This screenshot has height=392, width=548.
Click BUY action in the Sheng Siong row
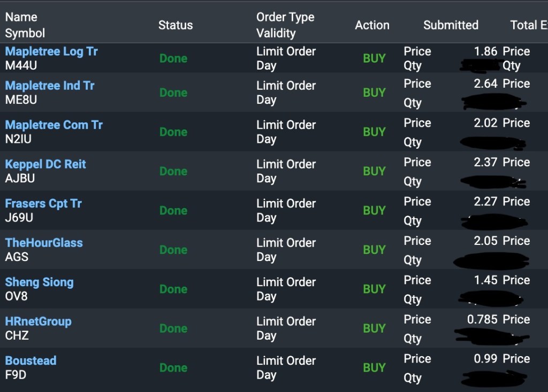(374, 289)
